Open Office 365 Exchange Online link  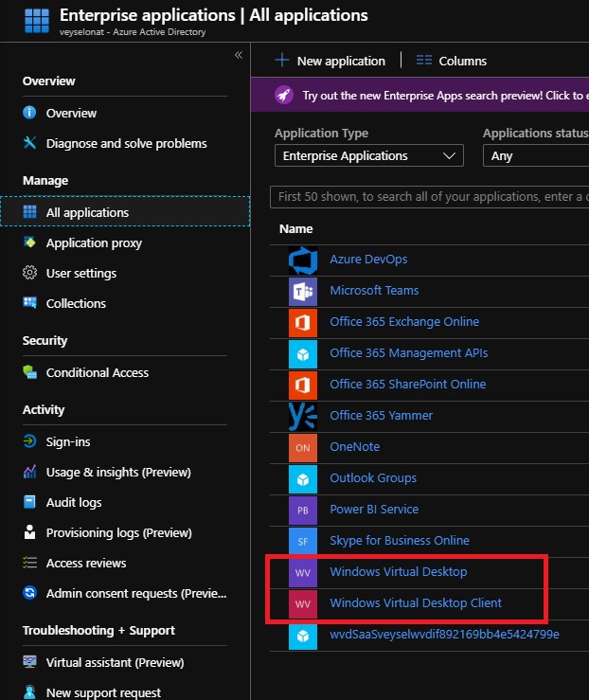coord(404,322)
